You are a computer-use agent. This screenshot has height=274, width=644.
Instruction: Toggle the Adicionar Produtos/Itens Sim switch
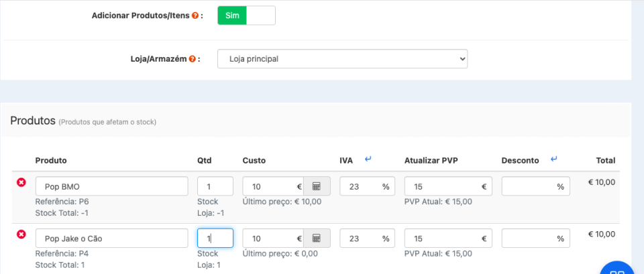click(x=246, y=15)
